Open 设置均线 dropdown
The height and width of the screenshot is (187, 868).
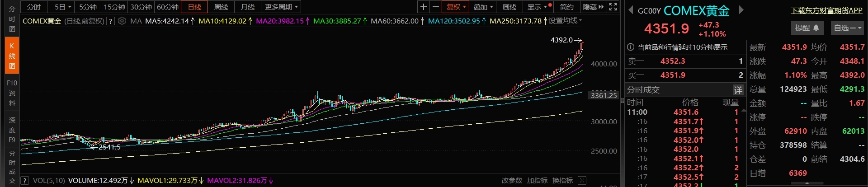[565, 21]
